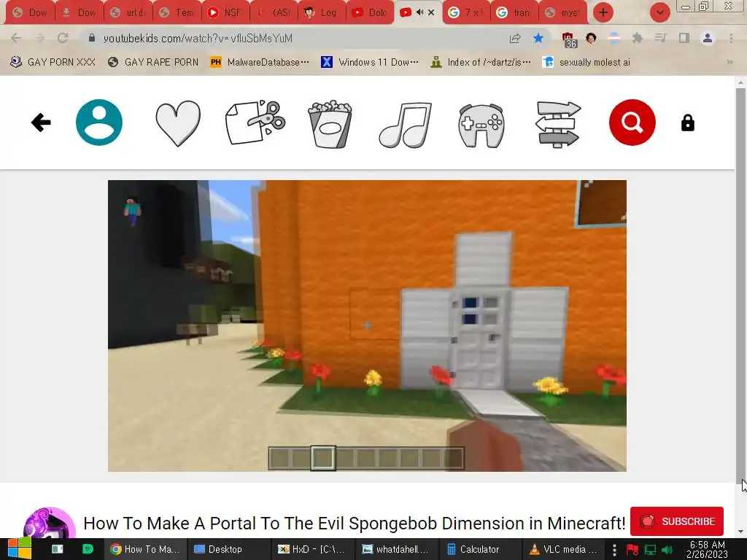Switch to the 'Dow' tab with download icon

80,12
